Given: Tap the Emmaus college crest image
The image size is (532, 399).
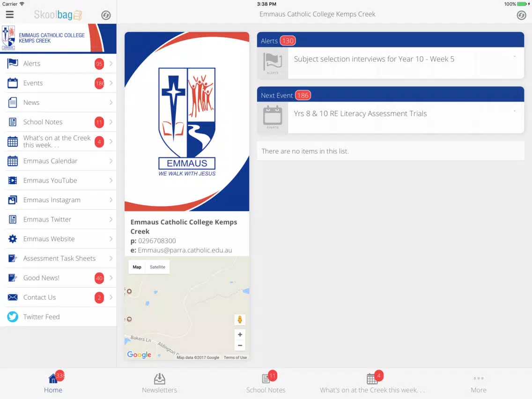Looking at the screenshot, I should (187, 121).
